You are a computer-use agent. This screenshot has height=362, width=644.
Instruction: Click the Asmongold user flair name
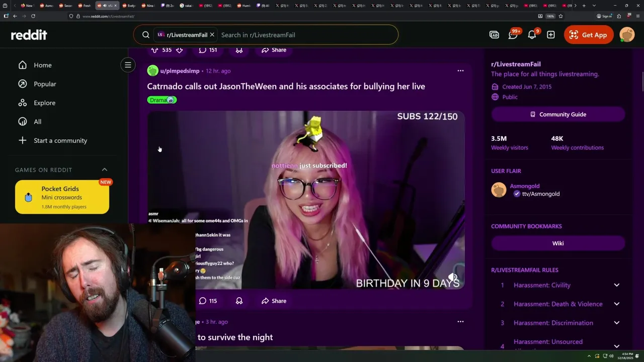(x=525, y=186)
